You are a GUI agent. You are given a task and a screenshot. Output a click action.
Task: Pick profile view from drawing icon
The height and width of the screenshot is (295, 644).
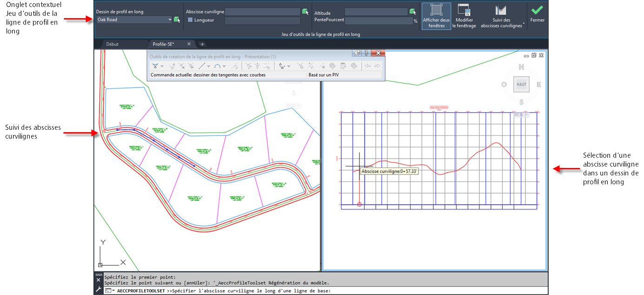tap(177, 20)
